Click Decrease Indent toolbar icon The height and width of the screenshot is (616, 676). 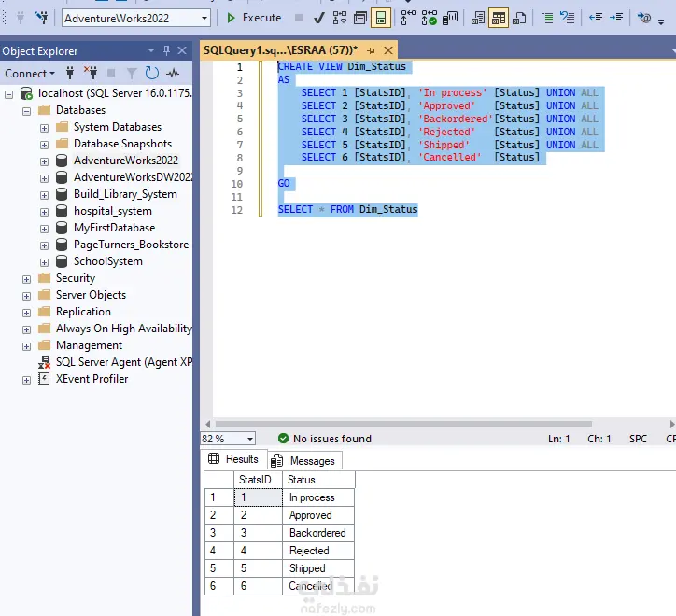point(596,18)
